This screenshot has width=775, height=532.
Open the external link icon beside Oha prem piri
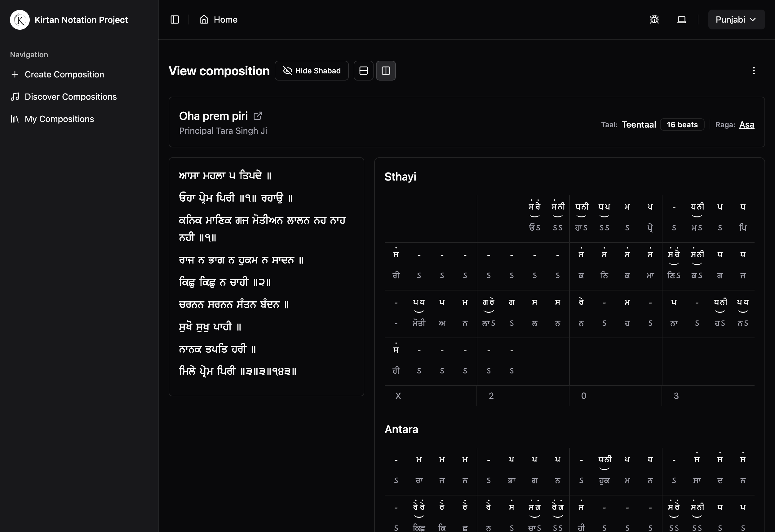coord(258,116)
